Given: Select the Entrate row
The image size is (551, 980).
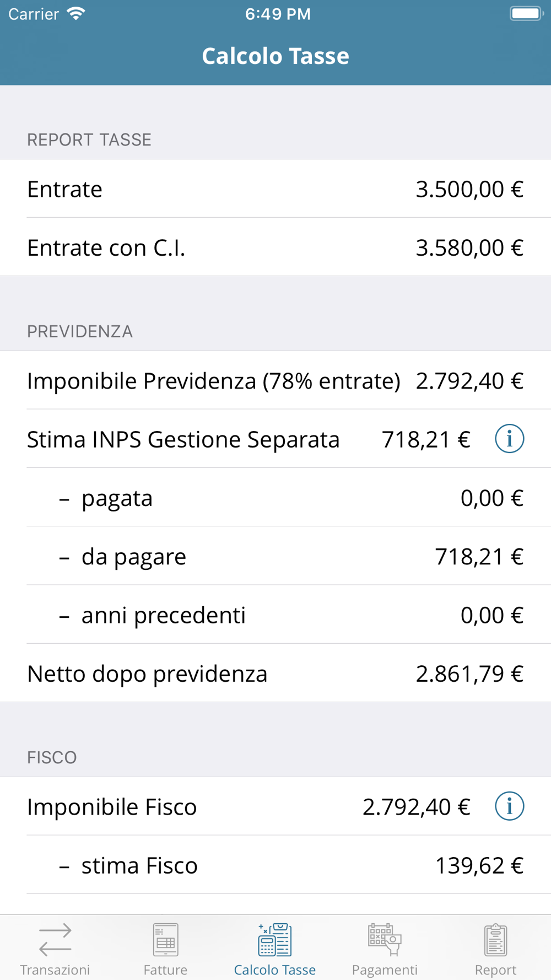Looking at the screenshot, I should 275,189.
